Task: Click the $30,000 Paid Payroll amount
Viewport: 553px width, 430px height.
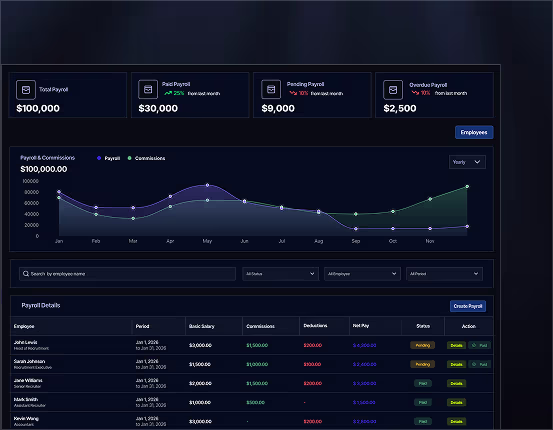Action: (x=158, y=108)
